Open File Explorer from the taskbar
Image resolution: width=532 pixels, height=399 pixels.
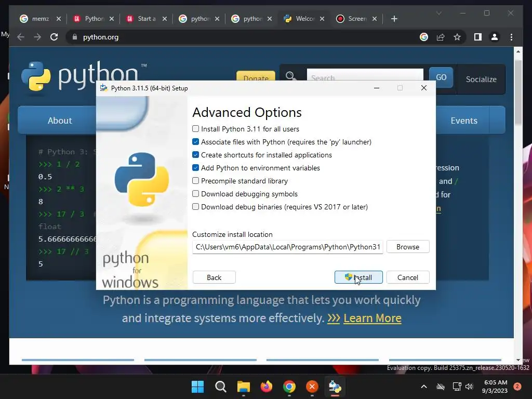(243, 387)
